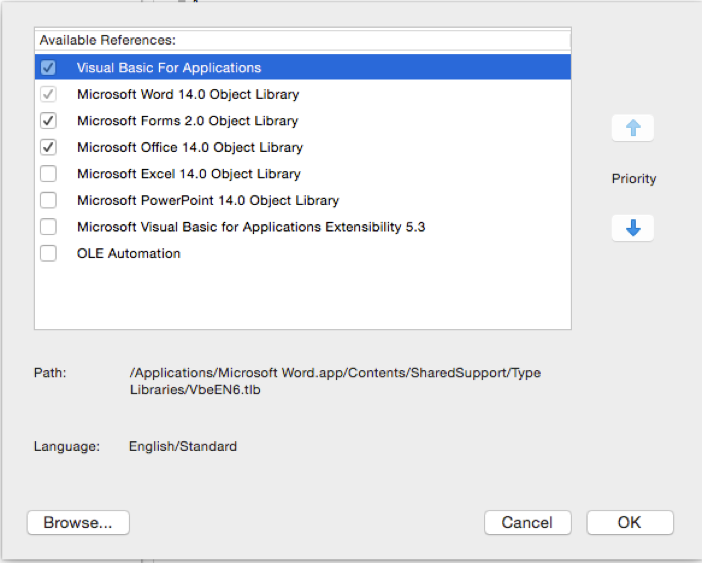Select 'Microsoft PowerPoint 14.0 Object Library' text
The height and width of the screenshot is (563, 702).
[208, 200]
